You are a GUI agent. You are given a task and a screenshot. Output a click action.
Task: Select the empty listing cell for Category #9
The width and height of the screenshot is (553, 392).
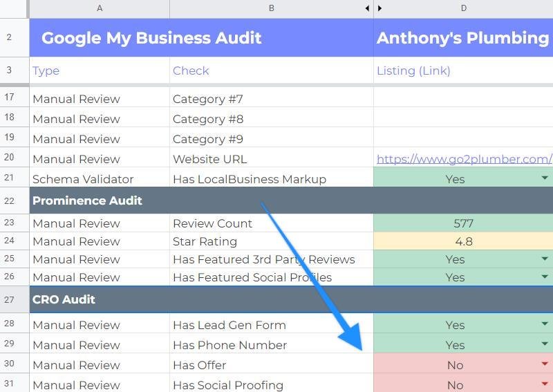pos(463,138)
